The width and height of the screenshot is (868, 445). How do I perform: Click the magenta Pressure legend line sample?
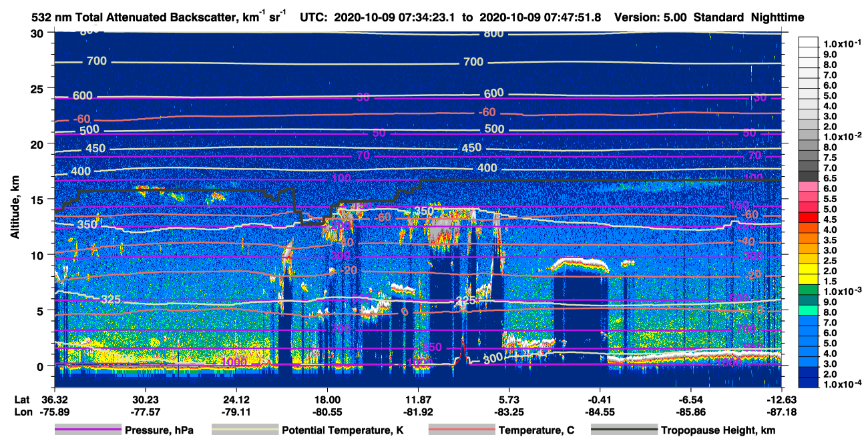(87, 430)
